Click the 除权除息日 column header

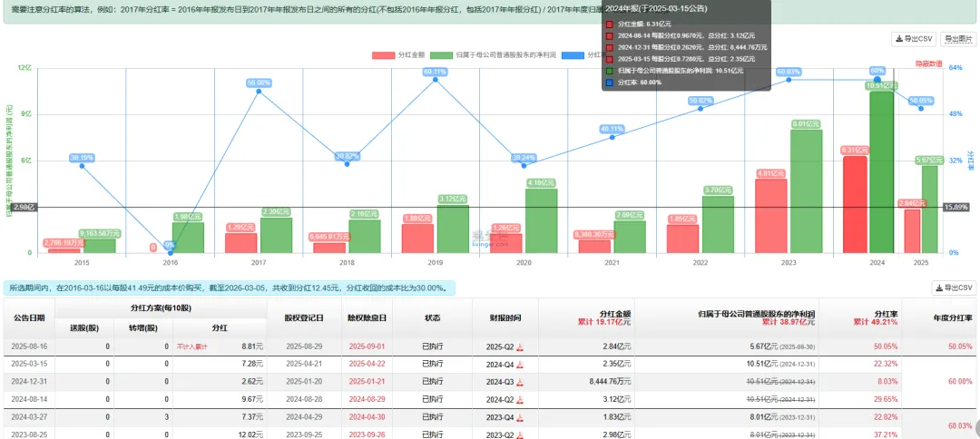[367, 317]
